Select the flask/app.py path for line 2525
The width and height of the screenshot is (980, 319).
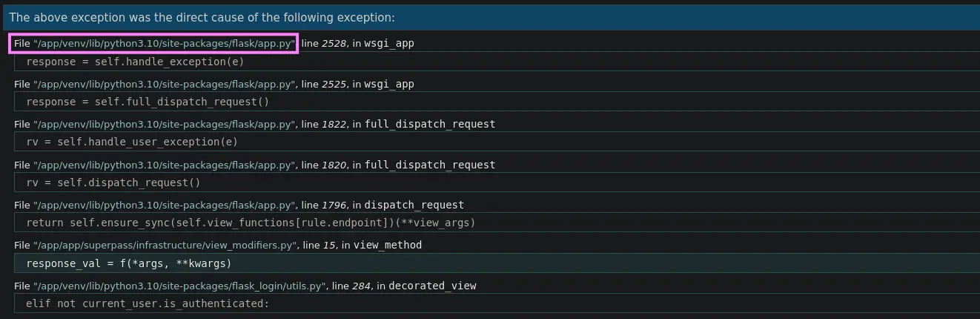point(165,84)
